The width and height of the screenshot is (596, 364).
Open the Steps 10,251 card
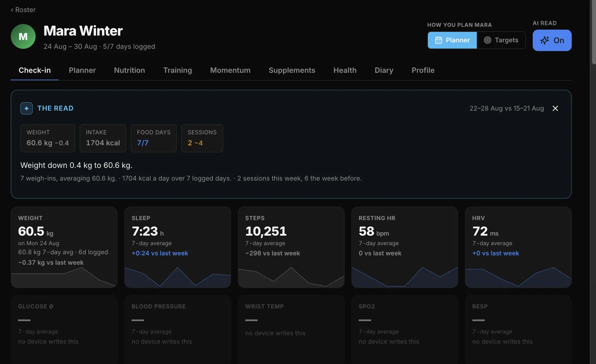[x=291, y=247]
